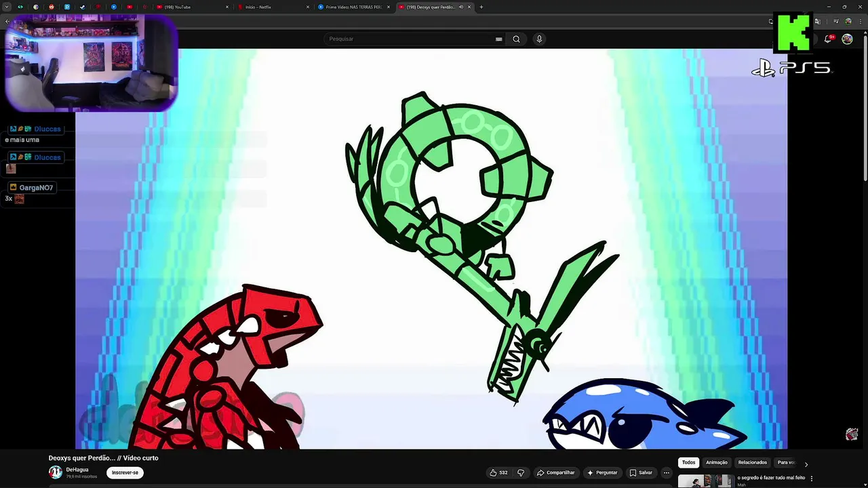
Task: Minimize the browser window
Action: click(x=829, y=7)
